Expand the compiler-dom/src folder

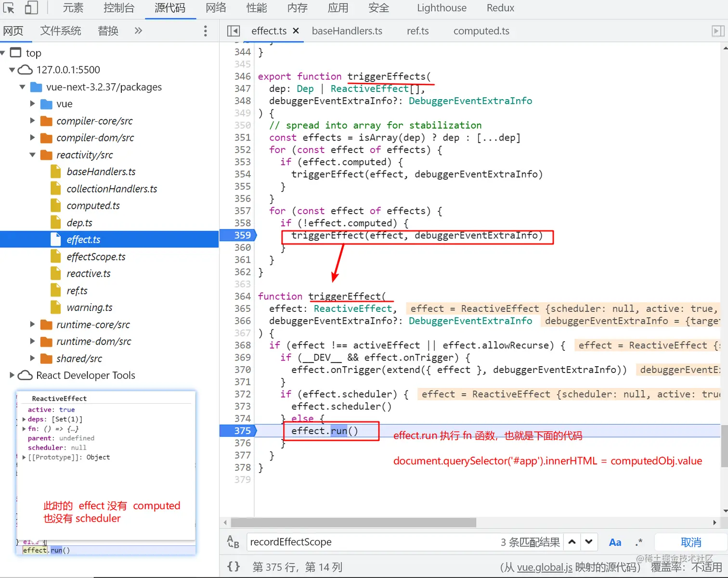pos(32,138)
